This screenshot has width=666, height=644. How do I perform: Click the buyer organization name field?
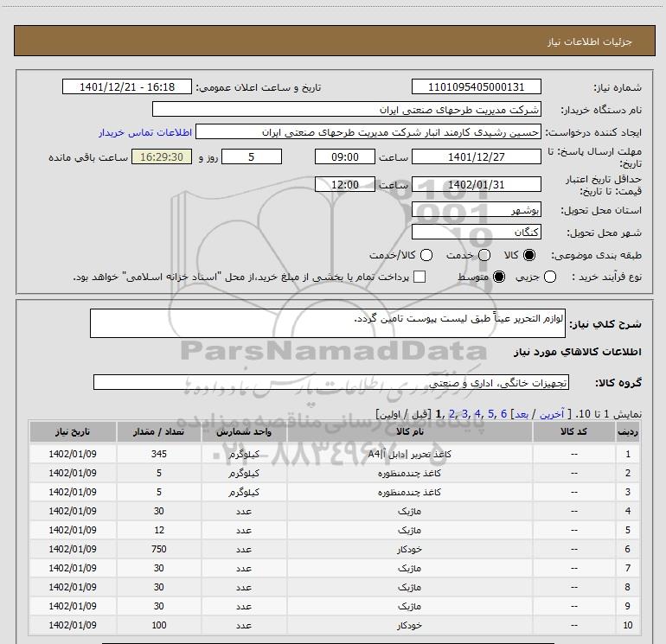pyautogui.click(x=347, y=109)
